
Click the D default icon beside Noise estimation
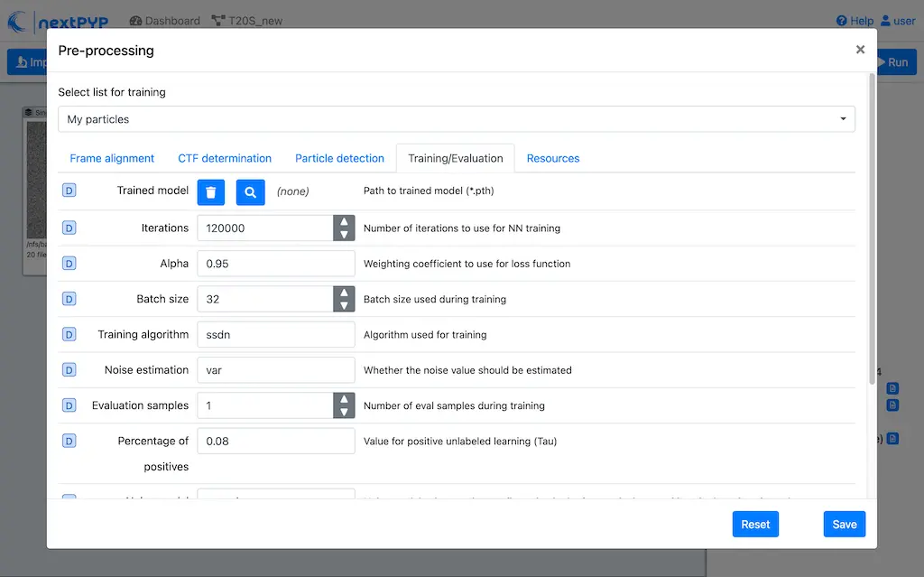[x=69, y=369]
